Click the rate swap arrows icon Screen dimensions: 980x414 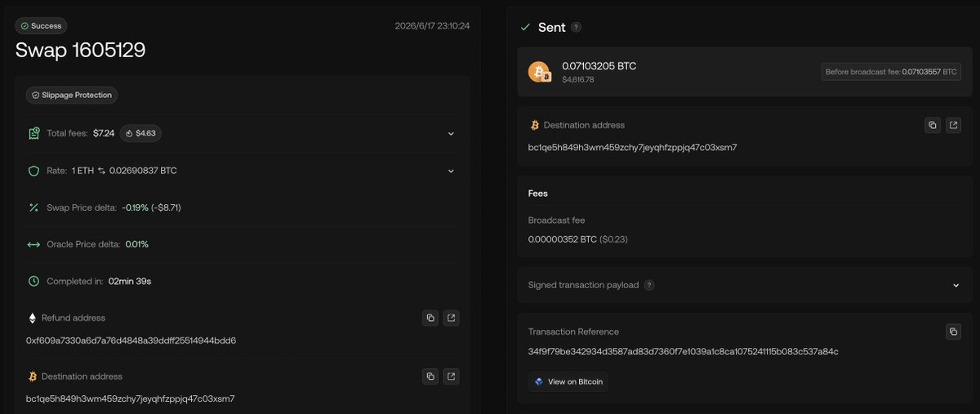102,171
